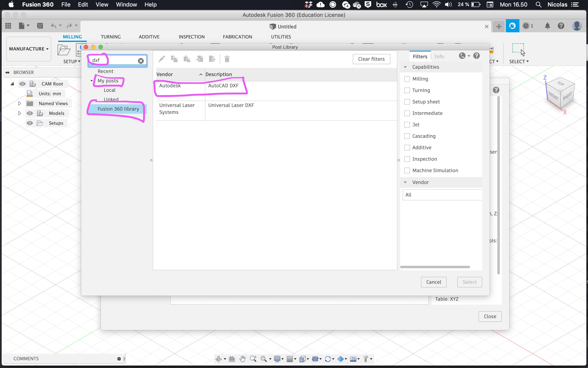Click Cancel in Post Library
The image size is (588, 368).
click(x=433, y=282)
